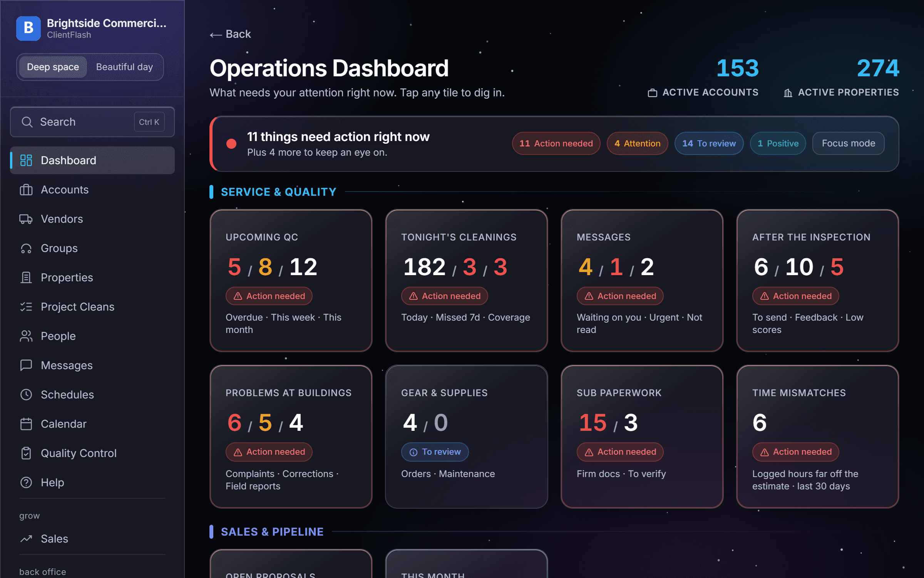
Task: Switch theme to Beautiful day
Action: coord(124,67)
